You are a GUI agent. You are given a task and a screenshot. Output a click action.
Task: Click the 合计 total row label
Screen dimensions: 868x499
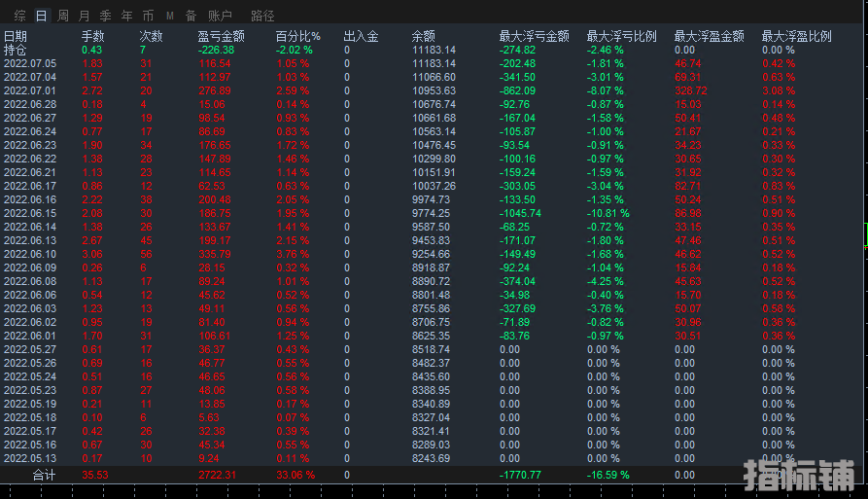pyautogui.click(x=45, y=475)
